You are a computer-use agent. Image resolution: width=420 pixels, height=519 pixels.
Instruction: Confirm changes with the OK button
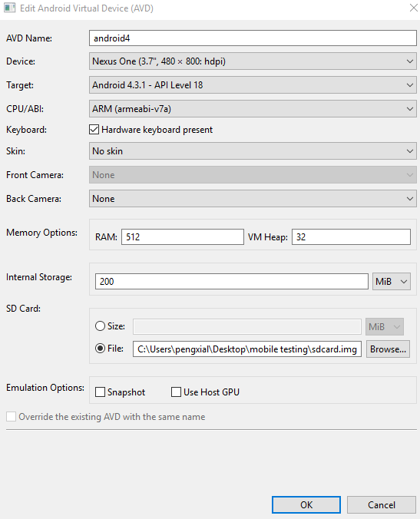[x=306, y=504]
